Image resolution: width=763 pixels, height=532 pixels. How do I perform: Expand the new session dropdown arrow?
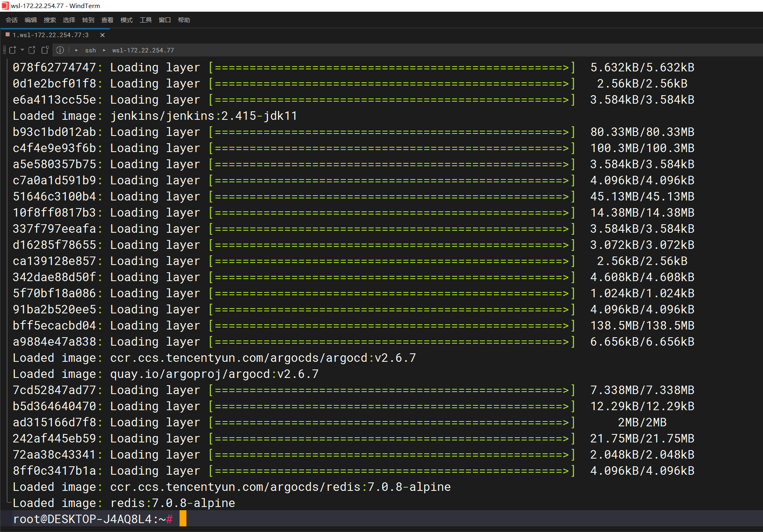[22, 50]
